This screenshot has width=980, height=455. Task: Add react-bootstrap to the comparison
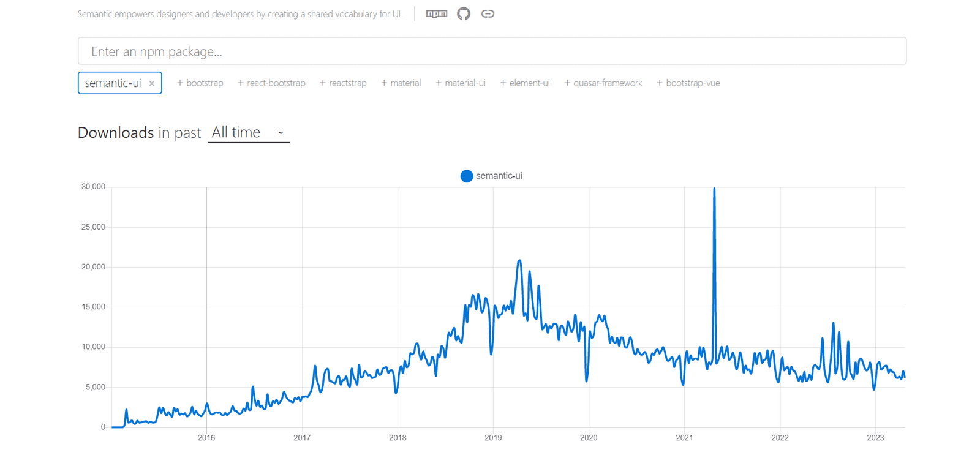tap(271, 83)
